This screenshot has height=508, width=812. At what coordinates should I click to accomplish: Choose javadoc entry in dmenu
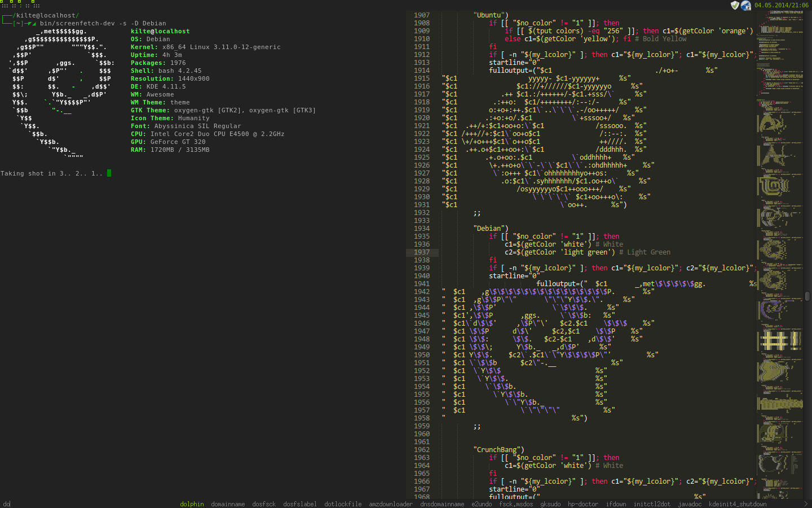pyautogui.click(x=690, y=504)
